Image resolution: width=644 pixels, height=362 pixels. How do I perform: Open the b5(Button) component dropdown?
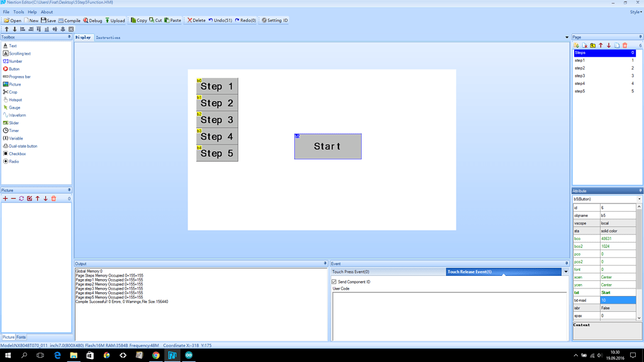(639, 199)
